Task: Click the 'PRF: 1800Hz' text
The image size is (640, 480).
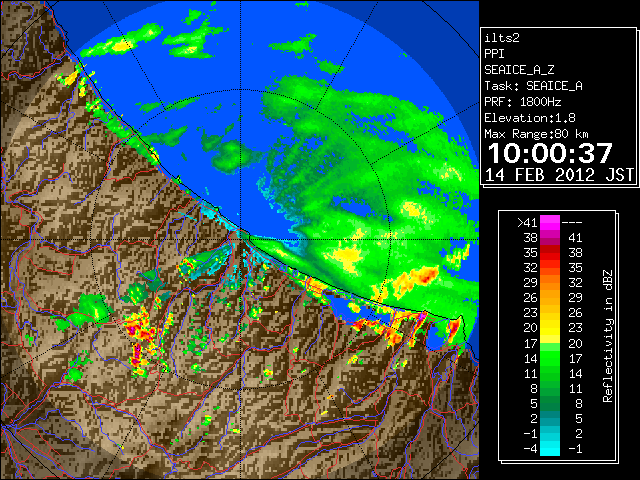Action: pos(523,102)
